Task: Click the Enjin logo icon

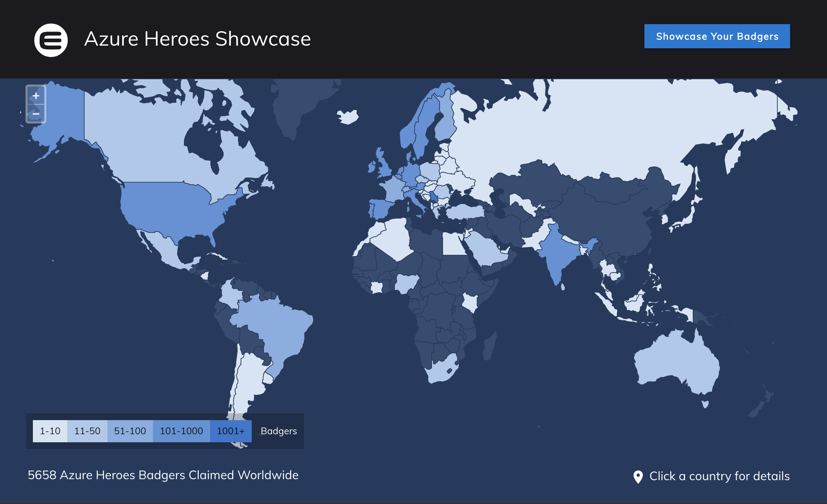Action: click(51, 40)
